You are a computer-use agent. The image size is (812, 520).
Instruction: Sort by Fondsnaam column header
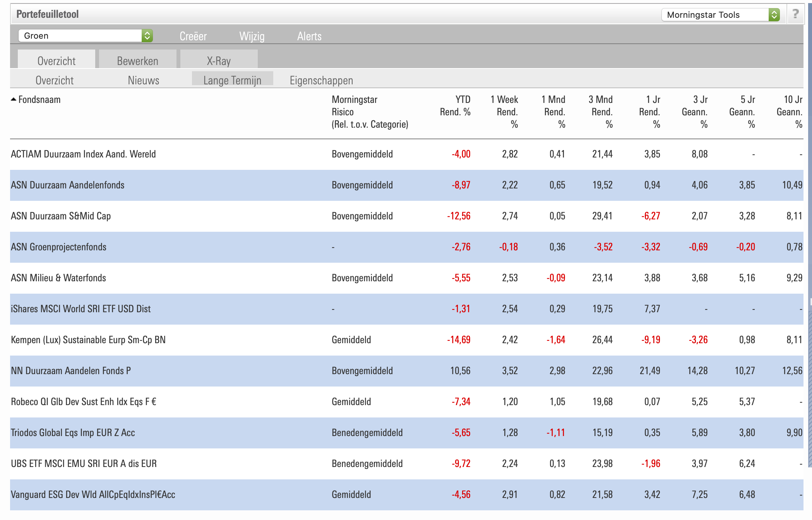tap(39, 99)
